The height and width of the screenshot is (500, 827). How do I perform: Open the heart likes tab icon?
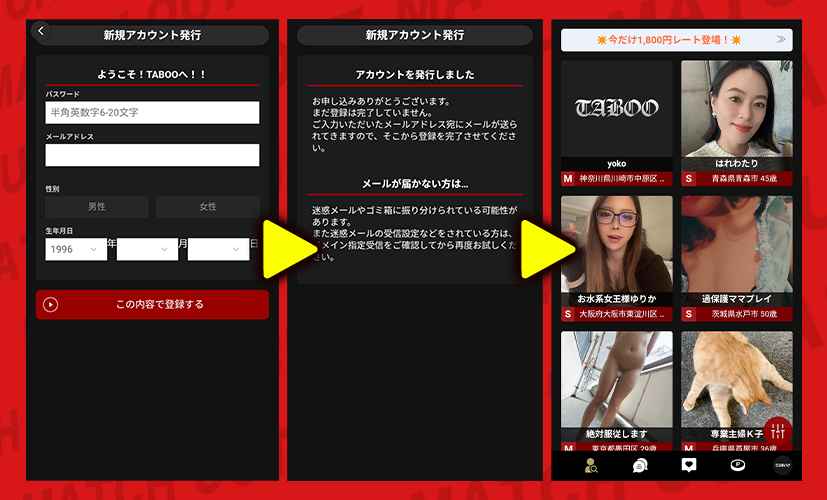click(688, 465)
